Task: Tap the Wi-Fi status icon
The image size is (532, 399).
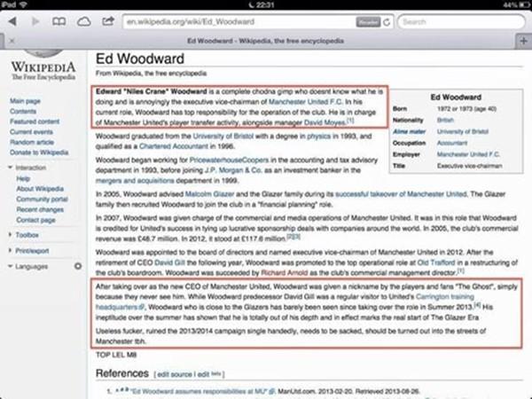Action: pos(23,4)
